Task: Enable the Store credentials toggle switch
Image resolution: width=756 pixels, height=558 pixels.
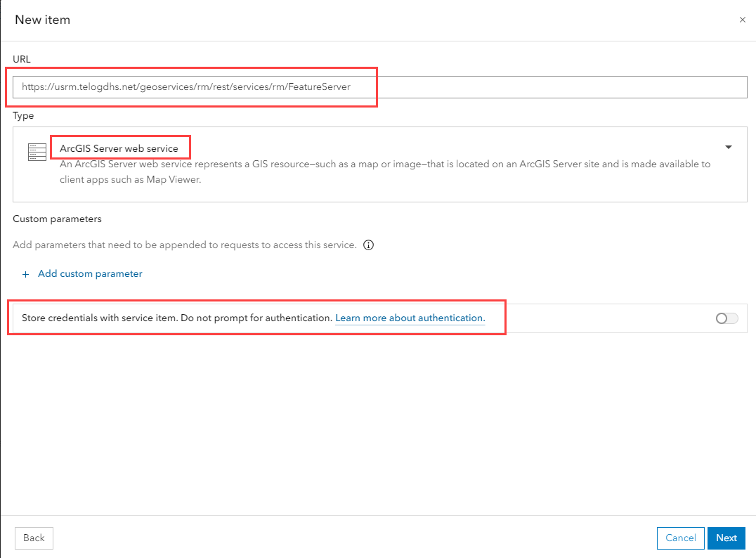Action: click(x=726, y=318)
